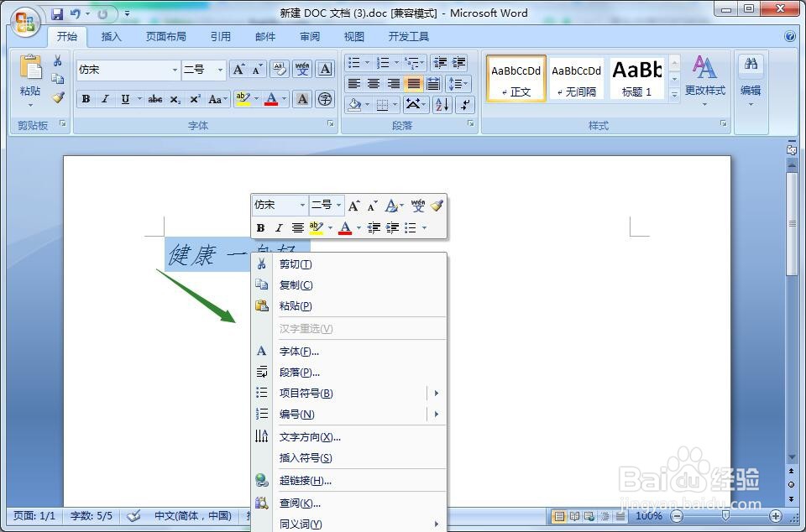Apply enclosed character (字) icon
This screenshot has width=806, height=532.
(x=325, y=99)
